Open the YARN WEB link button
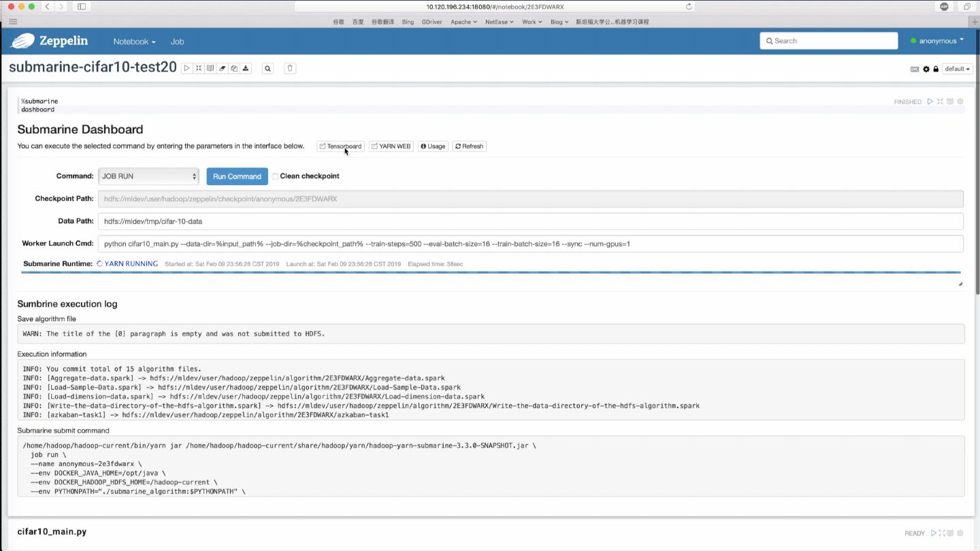The width and height of the screenshot is (980, 551). 391,146
